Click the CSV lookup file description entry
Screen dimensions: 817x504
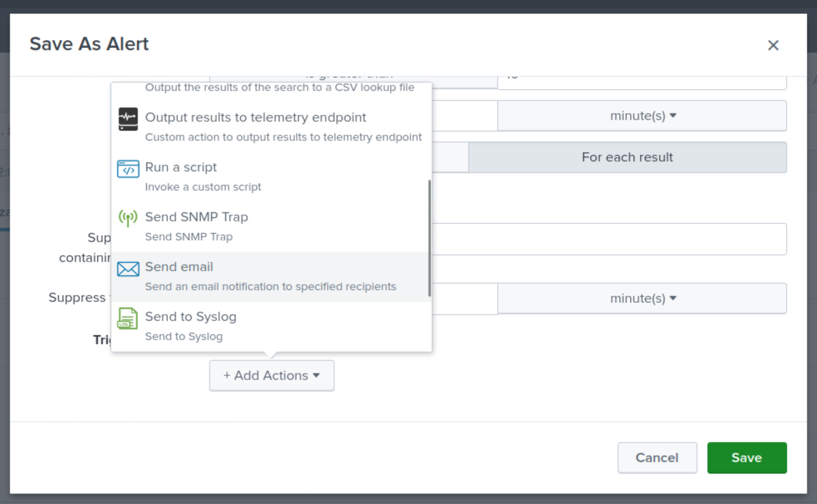(x=279, y=88)
